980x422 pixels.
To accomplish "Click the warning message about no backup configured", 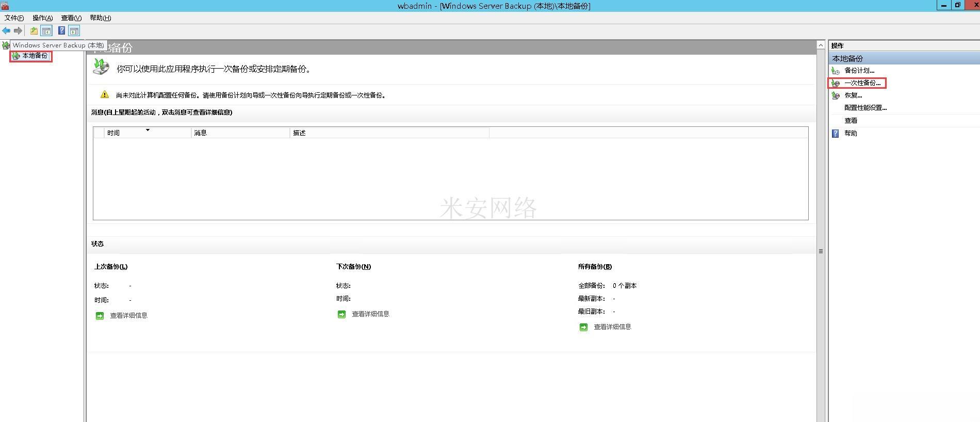I will [251, 95].
